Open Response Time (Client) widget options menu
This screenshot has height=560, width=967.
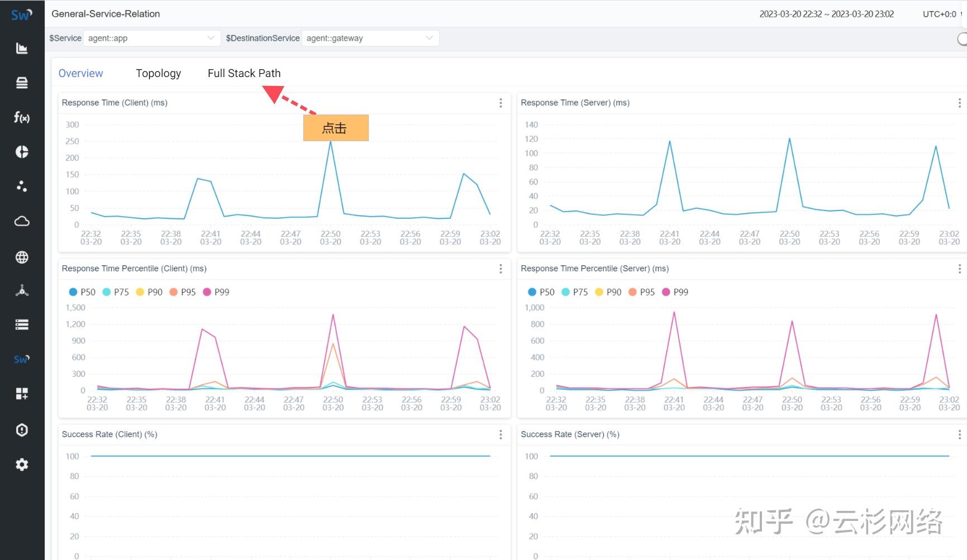(501, 103)
